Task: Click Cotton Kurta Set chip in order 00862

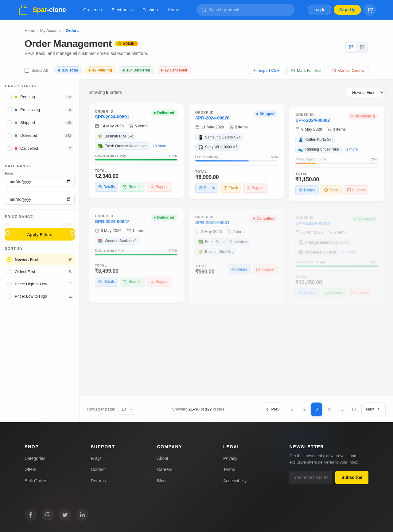Action: coord(315,139)
